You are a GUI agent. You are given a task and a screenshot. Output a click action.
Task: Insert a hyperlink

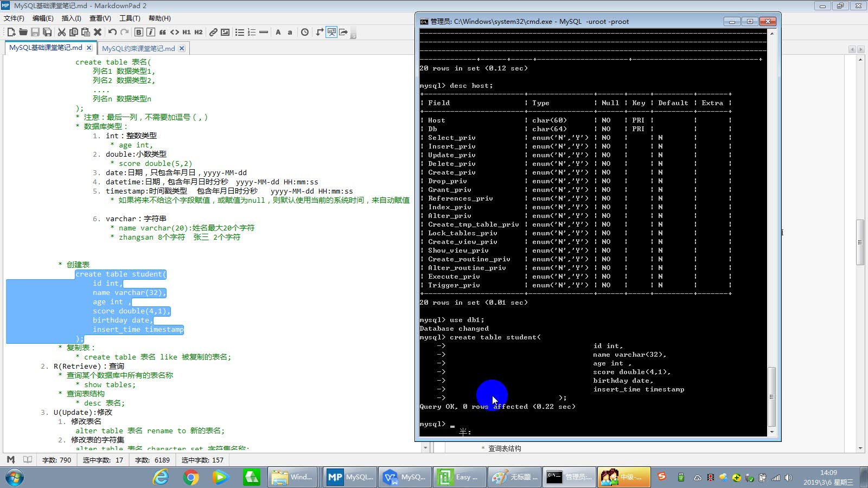213,32
